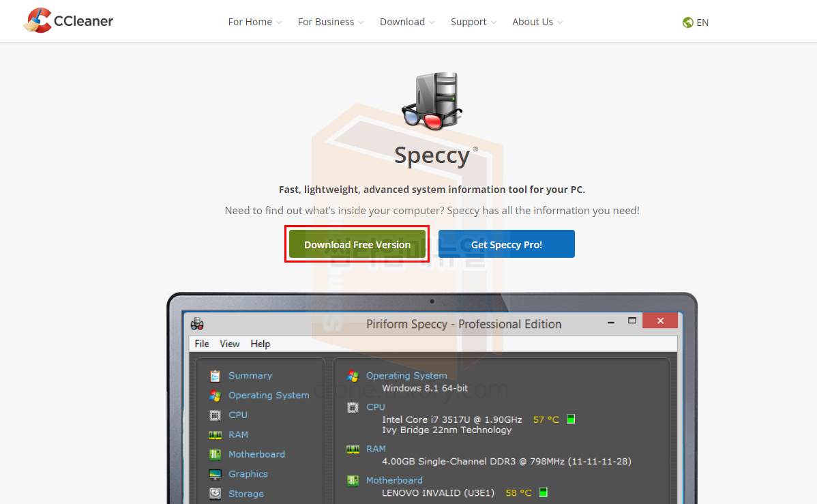The height and width of the screenshot is (504, 817).
Task: Click the globe language icon
Action: (688, 23)
